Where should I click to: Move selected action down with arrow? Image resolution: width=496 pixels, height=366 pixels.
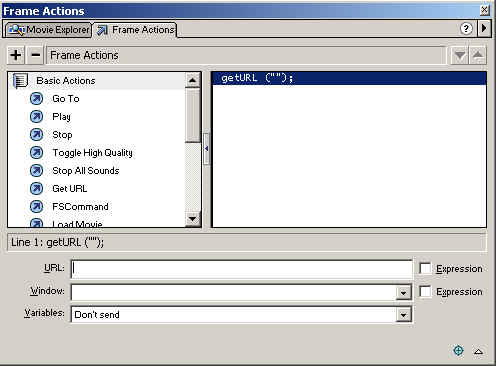[460, 55]
